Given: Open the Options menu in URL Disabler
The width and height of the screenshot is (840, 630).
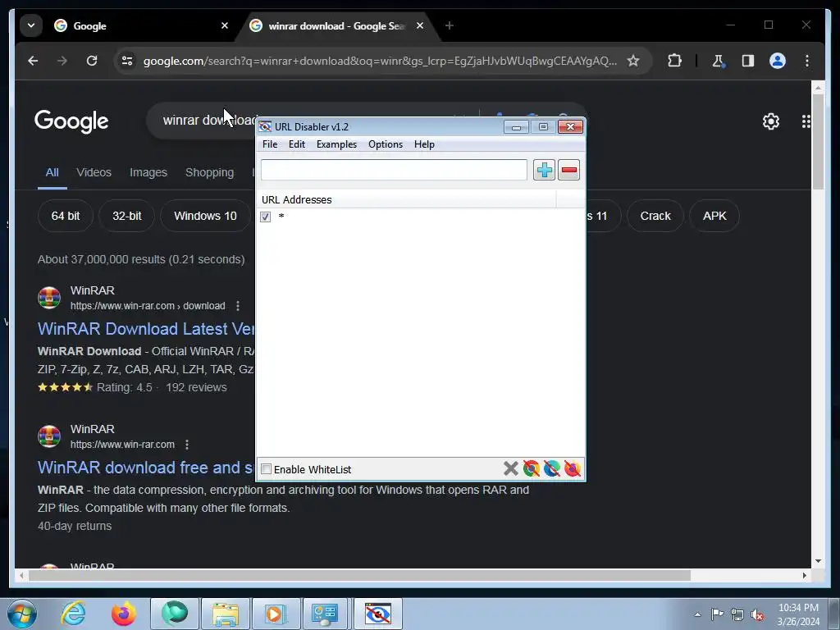Looking at the screenshot, I should point(386,144).
